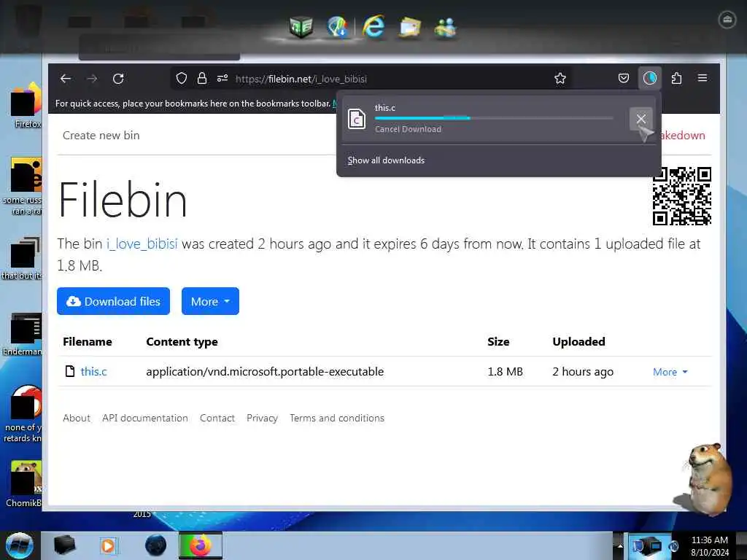
Task: Open the API documentation footer link
Action: (145, 418)
